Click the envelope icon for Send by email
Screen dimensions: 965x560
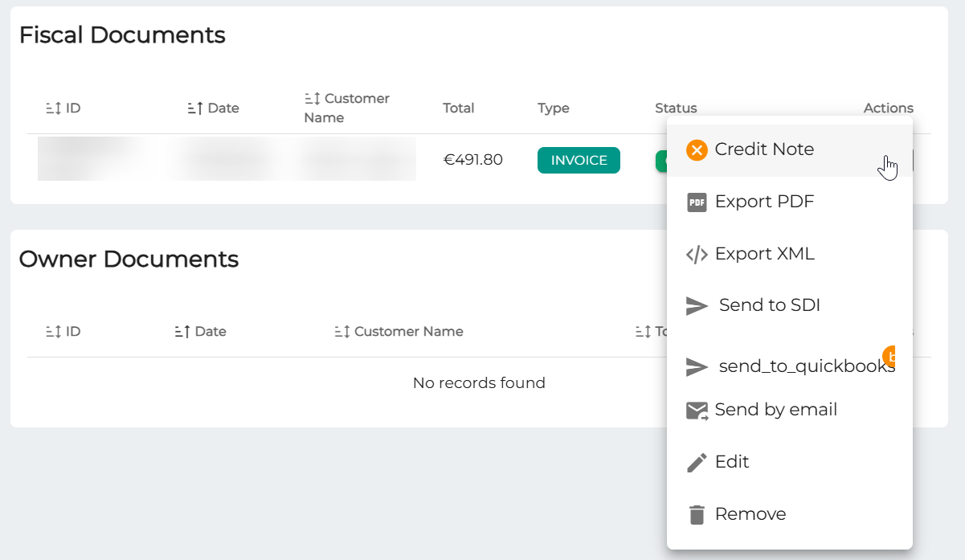pos(696,410)
